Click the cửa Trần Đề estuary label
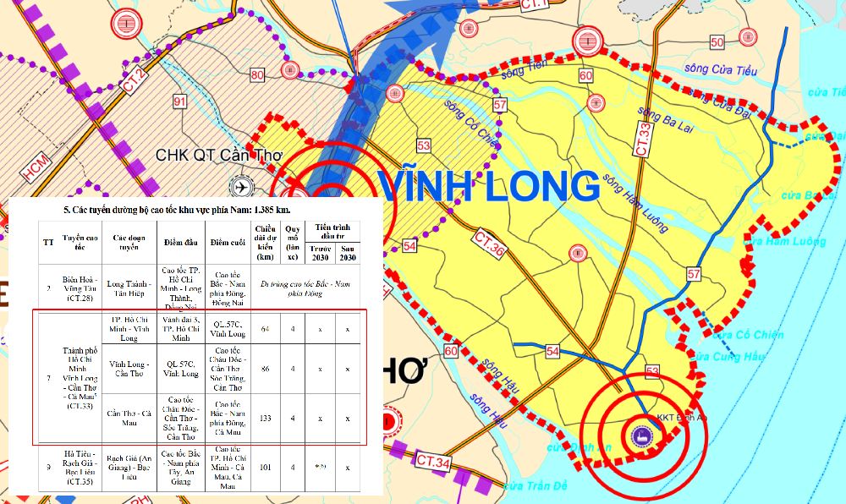 pyautogui.click(x=536, y=485)
